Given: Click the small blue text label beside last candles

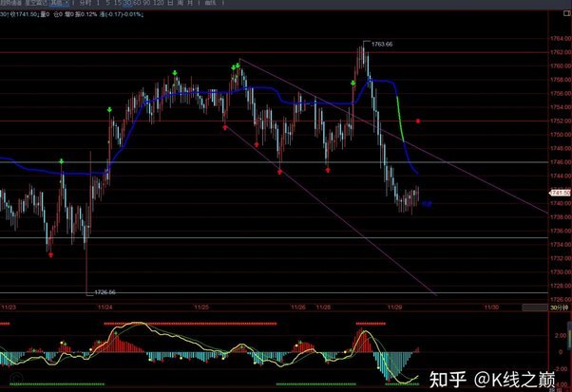Looking at the screenshot, I should (427, 204).
